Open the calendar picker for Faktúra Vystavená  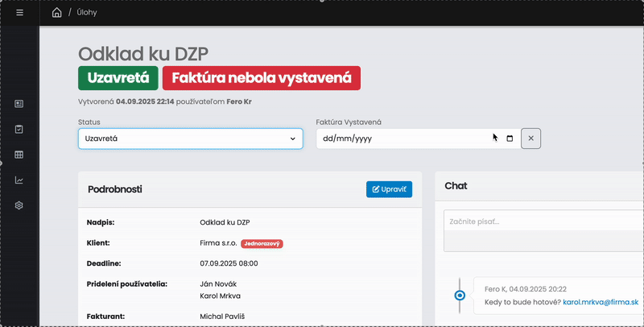[x=509, y=139]
